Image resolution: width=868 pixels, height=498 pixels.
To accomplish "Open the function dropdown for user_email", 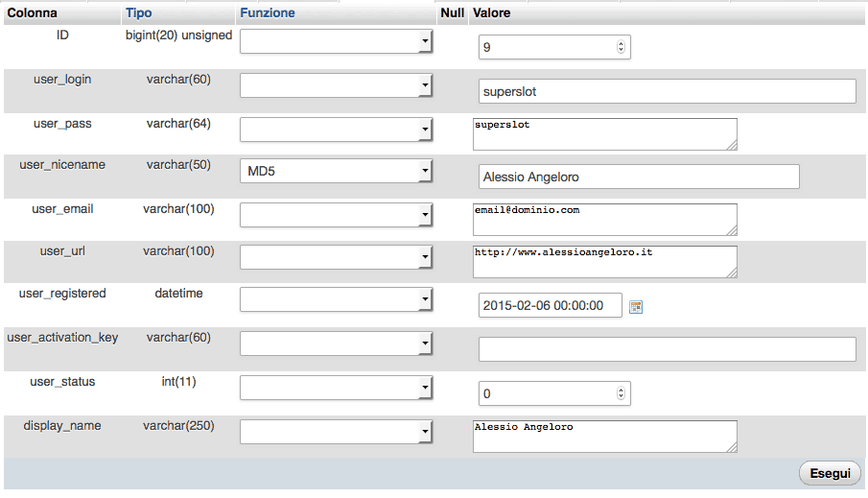I will point(336,215).
